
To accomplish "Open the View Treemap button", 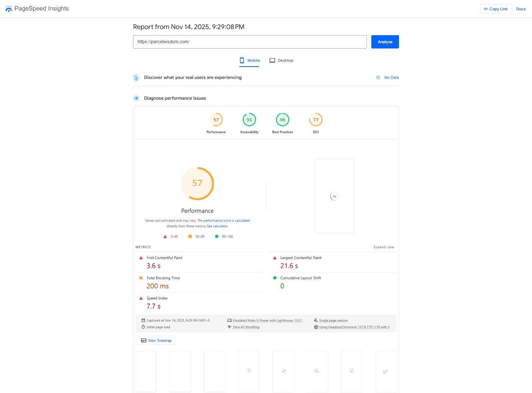I will pyautogui.click(x=155, y=341).
